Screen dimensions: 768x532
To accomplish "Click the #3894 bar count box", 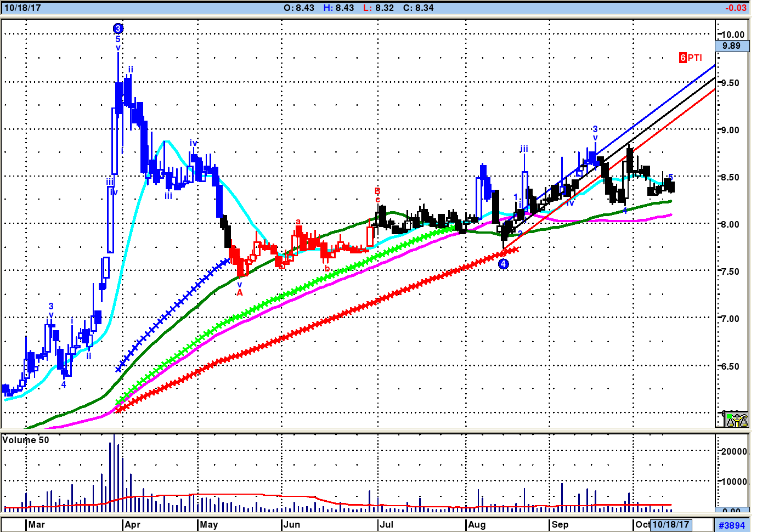I will [732, 525].
